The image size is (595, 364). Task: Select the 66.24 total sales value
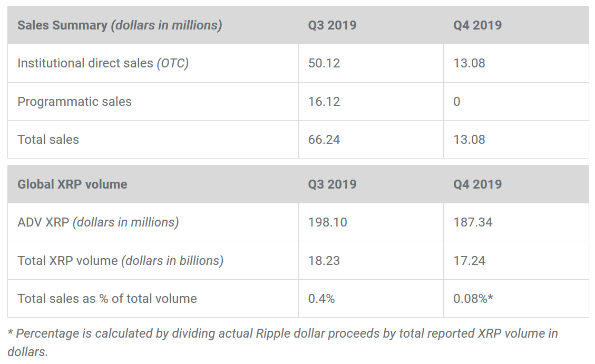[324, 140]
